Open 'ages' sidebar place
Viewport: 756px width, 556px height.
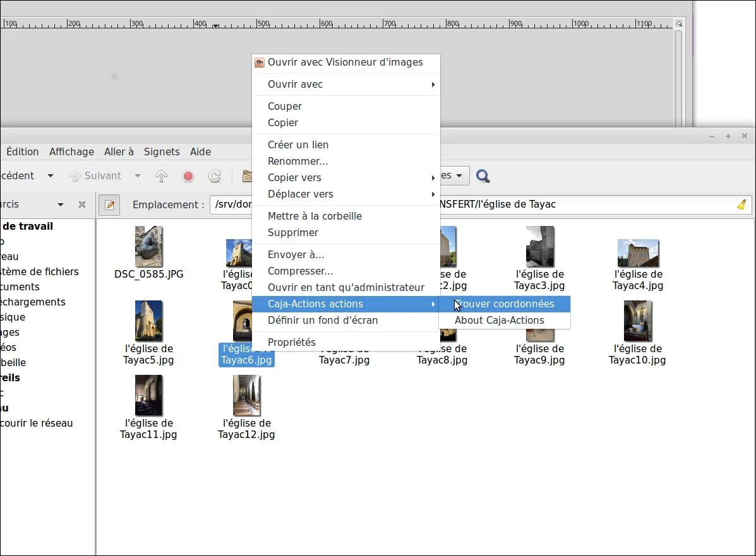(10, 333)
